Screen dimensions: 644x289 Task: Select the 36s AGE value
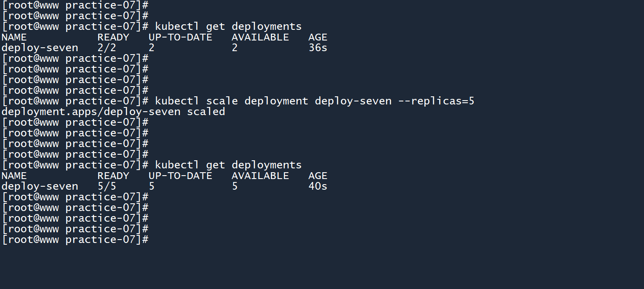coord(318,48)
